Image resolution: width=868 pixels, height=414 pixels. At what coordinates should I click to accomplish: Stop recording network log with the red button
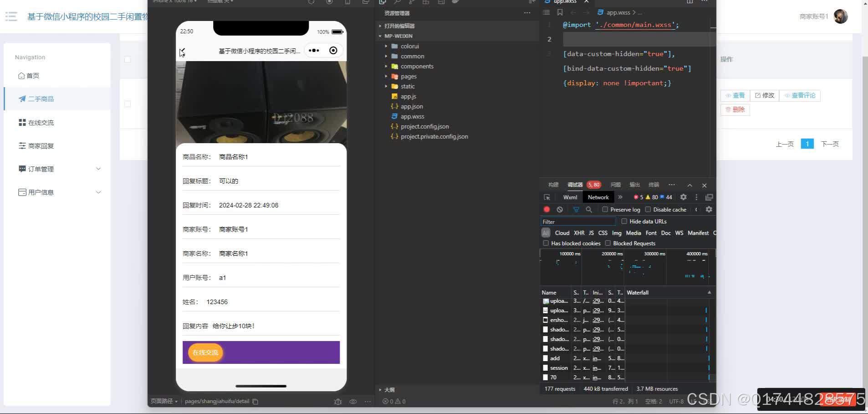546,209
